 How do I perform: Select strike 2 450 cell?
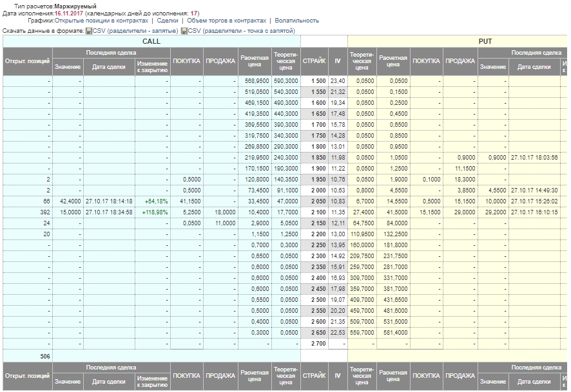point(315,289)
